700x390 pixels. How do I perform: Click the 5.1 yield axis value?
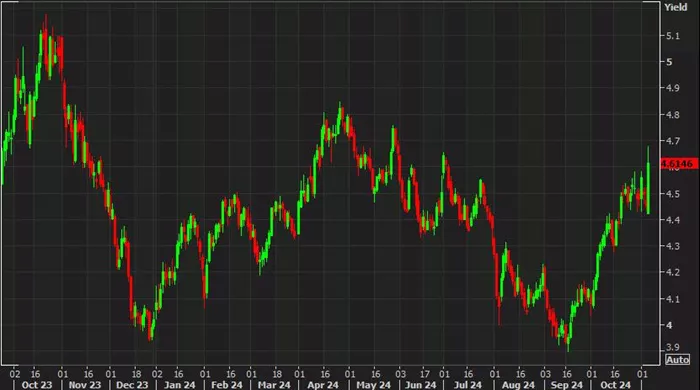[x=673, y=36]
